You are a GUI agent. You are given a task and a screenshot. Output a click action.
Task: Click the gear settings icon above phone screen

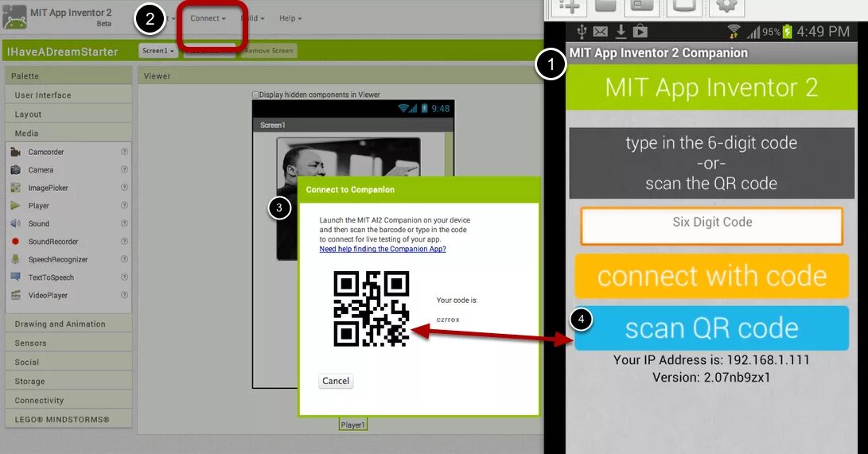click(726, 6)
